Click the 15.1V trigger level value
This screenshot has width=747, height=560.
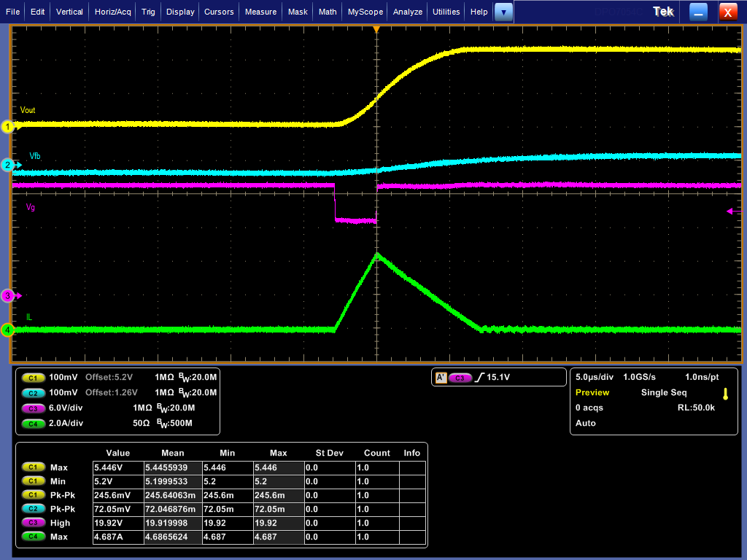pos(498,377)
